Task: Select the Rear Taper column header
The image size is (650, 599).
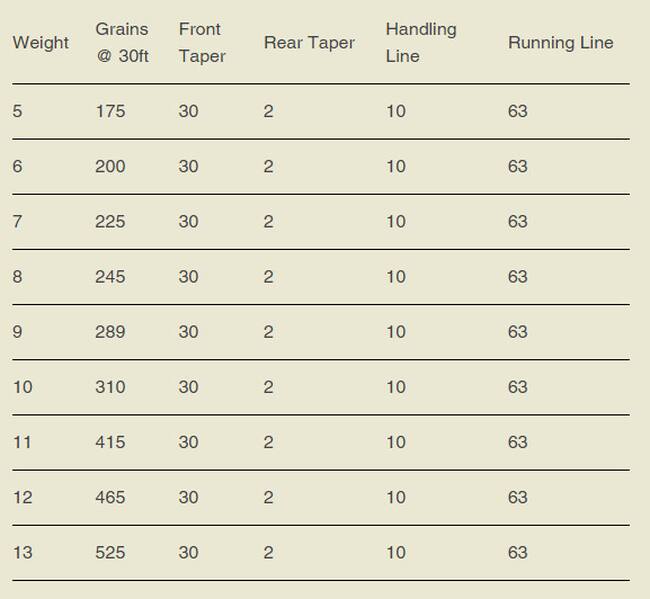Action: click(x=309, y=43)
